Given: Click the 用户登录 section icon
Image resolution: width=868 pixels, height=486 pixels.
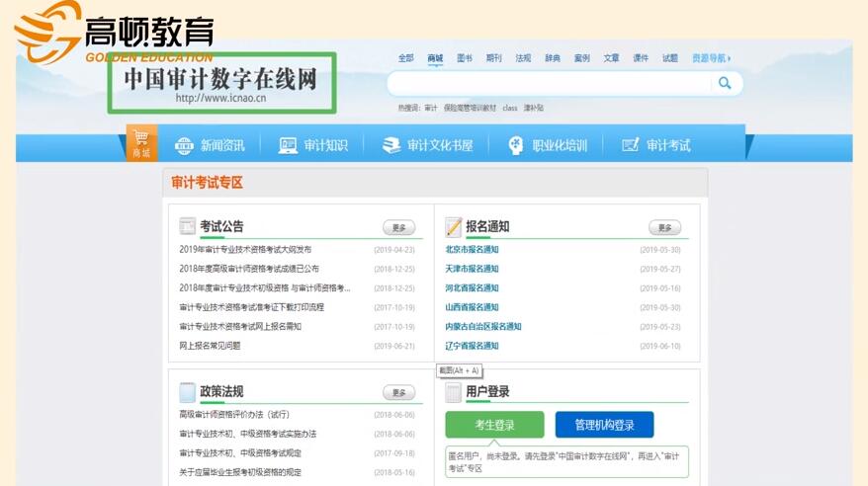Looking at the screenshot, I should [x=454, y=391].
